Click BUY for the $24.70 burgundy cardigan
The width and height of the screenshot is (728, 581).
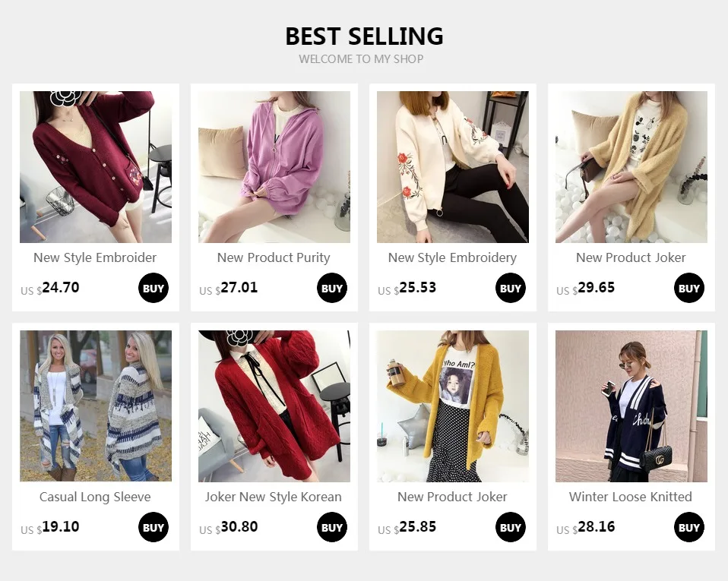(x=154, y=288)
